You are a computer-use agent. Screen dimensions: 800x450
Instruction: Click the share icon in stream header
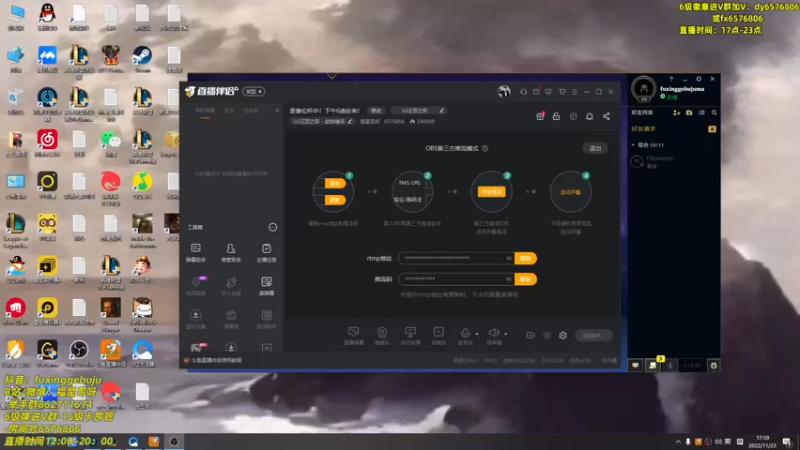606,116
